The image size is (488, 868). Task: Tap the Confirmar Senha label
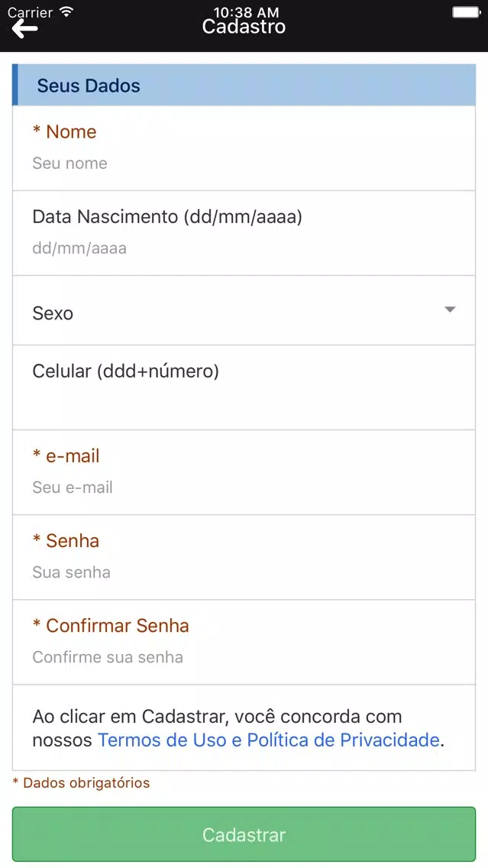point(111,626)
